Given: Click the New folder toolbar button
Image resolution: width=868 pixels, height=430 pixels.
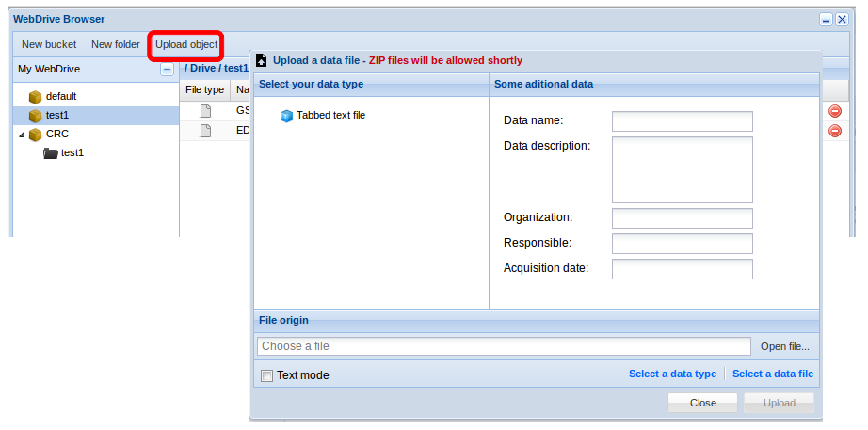Looking at the screenshot, I should point(115,44).
